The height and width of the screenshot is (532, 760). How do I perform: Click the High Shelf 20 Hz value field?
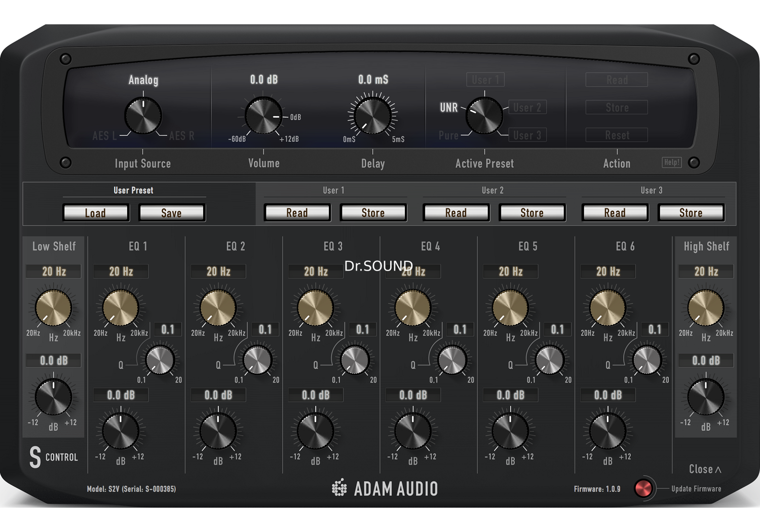[706, 272]
